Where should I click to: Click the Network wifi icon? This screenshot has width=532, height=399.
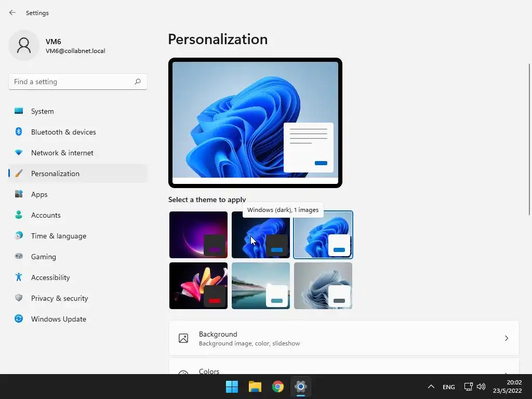(x=19, y=153)
